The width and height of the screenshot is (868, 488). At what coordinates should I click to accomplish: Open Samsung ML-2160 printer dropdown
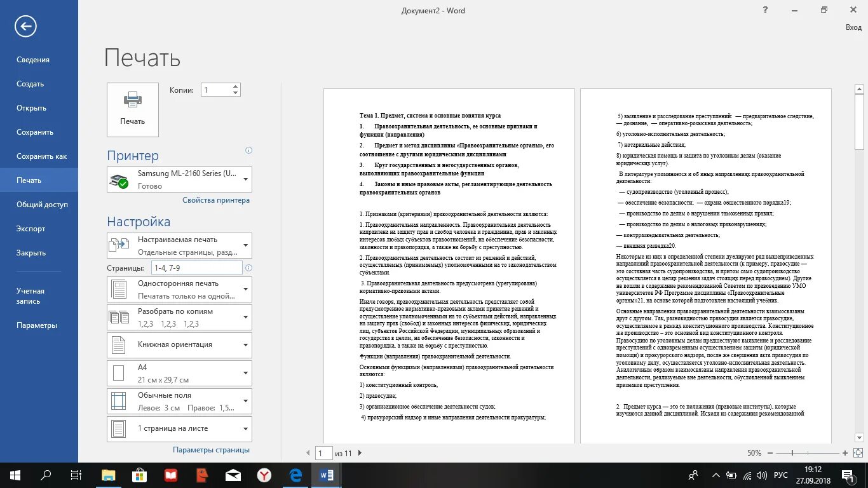click(180, 179)
